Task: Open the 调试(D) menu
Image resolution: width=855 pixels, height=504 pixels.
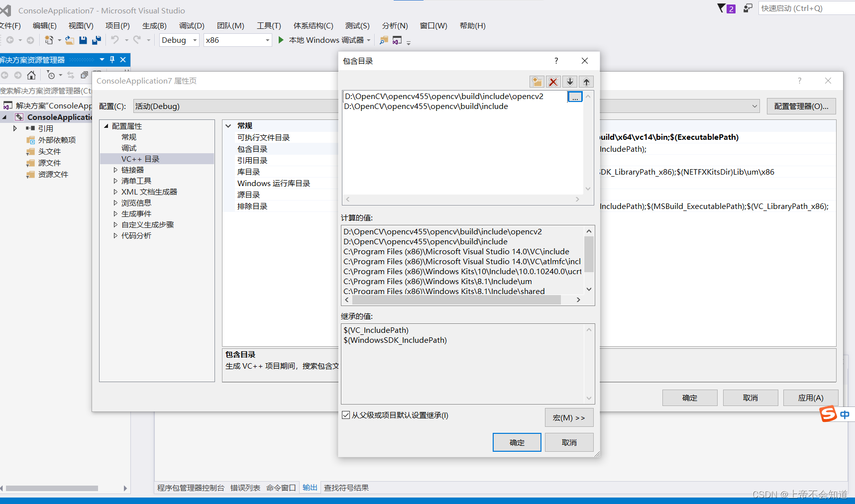Action: pos(192,25)
